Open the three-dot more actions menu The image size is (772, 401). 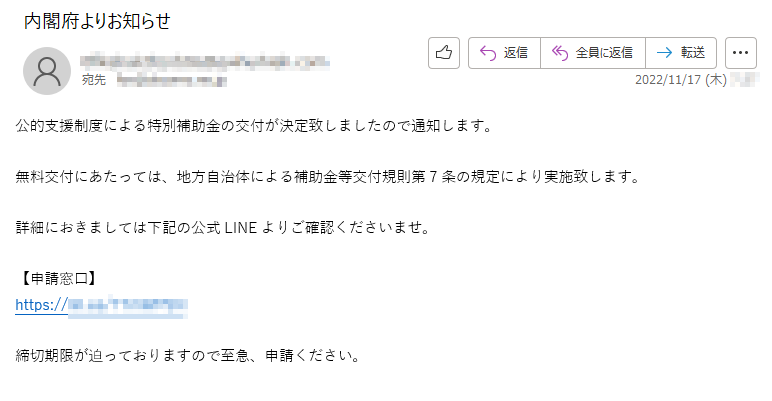pyautogui.click(x=740, y=53)
